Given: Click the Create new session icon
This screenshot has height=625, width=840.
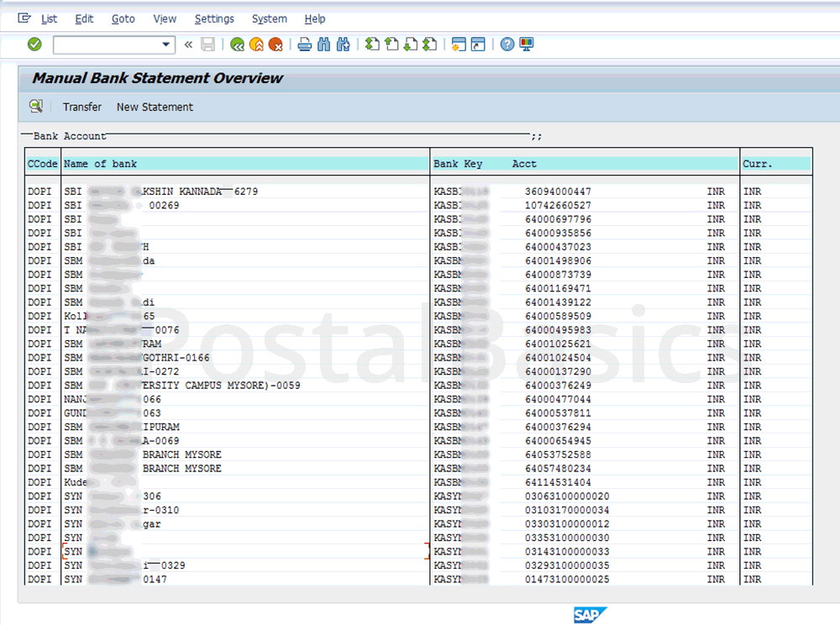Looking at the screenshot, I should click(x=459, y=45).
